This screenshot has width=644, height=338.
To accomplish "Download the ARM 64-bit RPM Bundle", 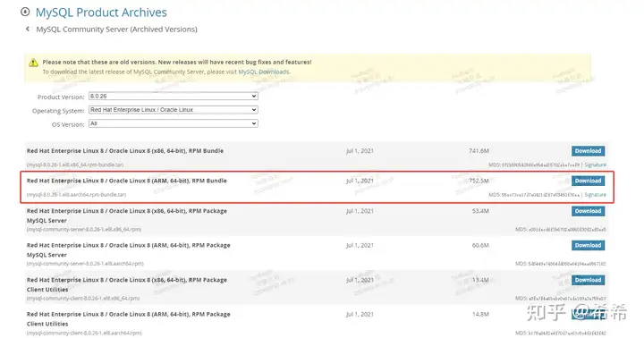I will pos(588,181).
